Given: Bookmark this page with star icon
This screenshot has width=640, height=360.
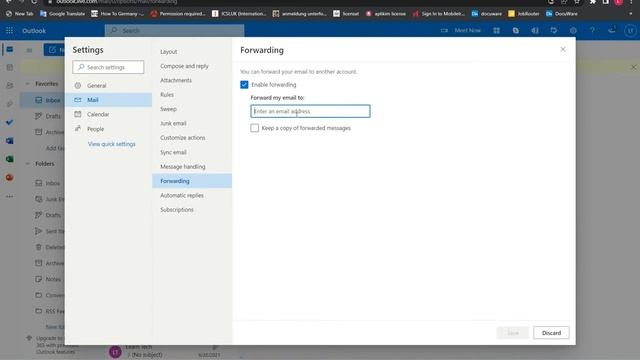Looking at the screenshot, I should 577,2.
